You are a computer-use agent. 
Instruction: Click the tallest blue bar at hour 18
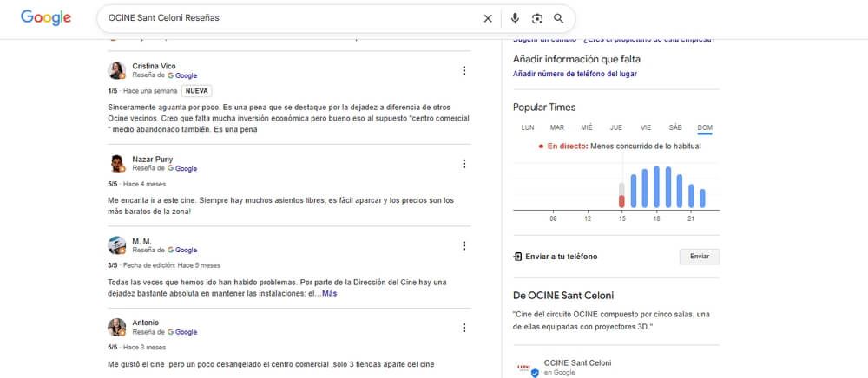tap(656, 186)
